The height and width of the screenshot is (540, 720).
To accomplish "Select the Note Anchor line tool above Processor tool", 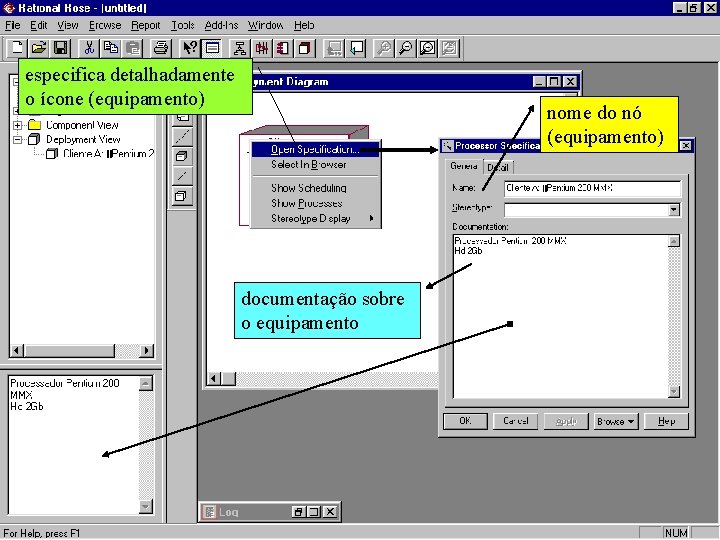I will click(182, 136).
